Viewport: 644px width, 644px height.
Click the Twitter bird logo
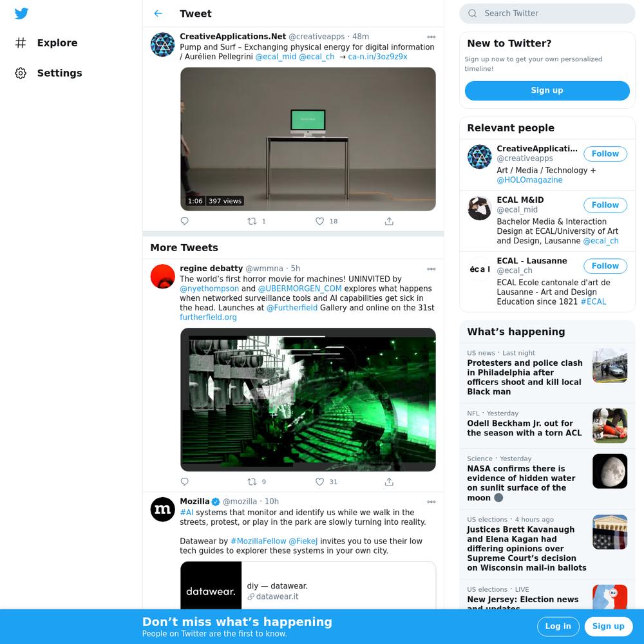(21, 13)
